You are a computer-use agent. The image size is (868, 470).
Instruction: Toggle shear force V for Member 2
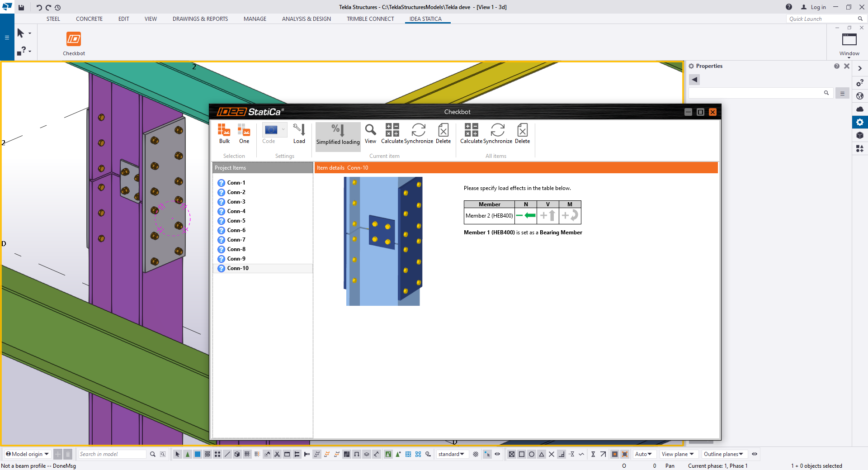(548, 216)
